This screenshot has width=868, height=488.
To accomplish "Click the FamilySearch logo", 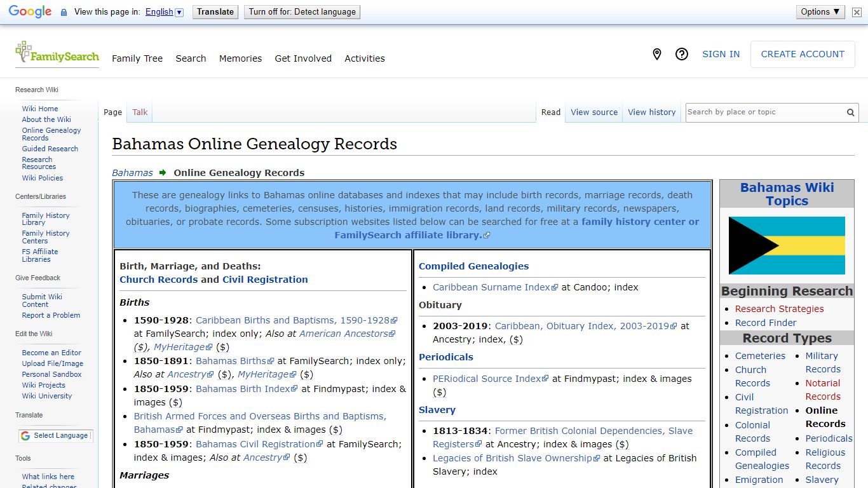I will [57, 53].
